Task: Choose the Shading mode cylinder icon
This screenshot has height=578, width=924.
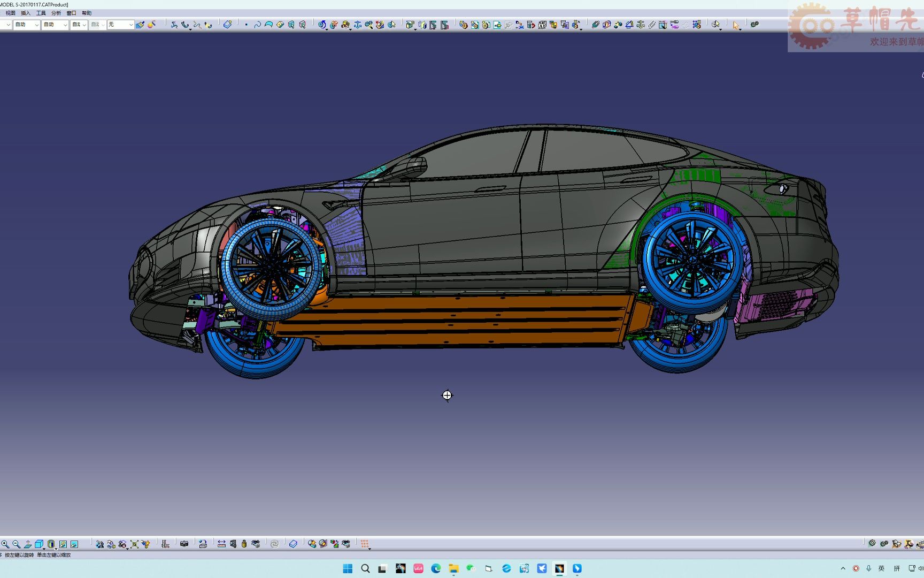Action: [51, 544]
